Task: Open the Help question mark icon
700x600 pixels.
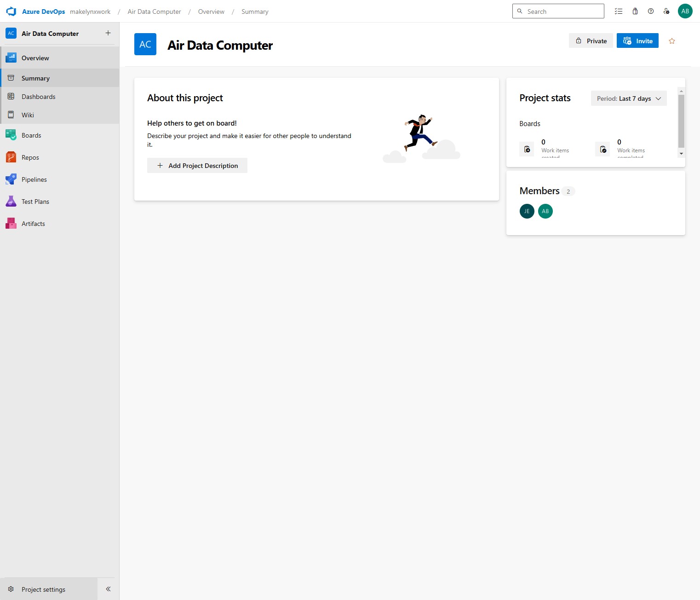Action: tap(651, 12)
